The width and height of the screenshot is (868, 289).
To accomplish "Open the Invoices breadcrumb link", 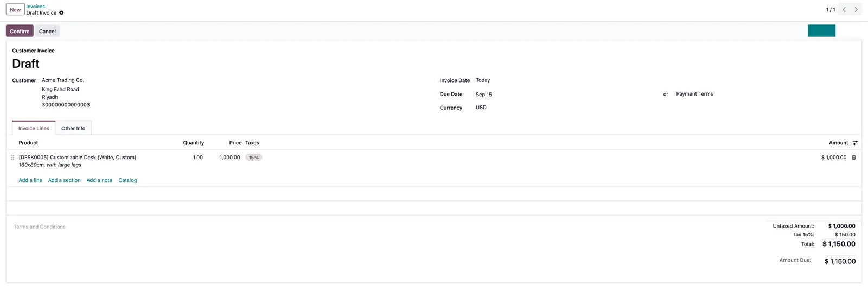I will click(36, 7).
